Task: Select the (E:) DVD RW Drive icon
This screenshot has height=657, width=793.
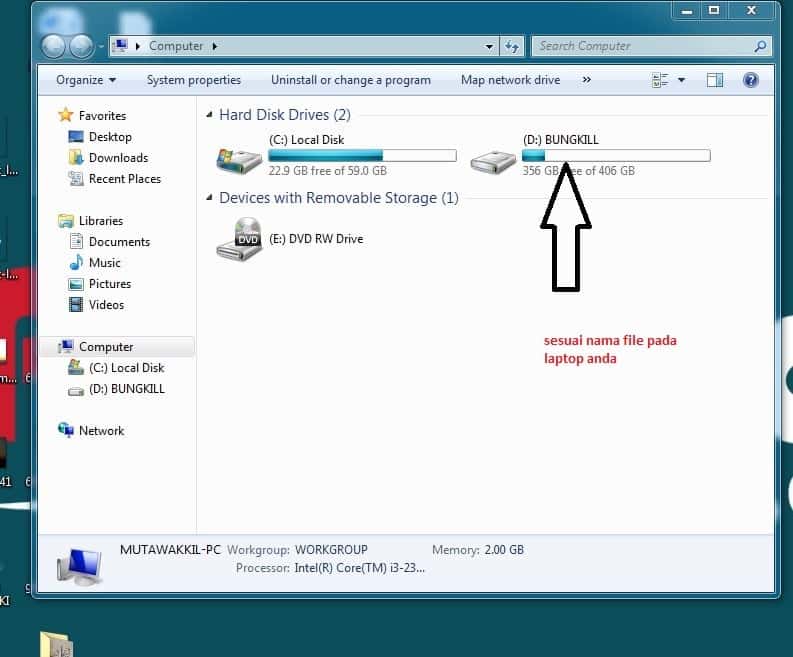Action: coord(239,239)
